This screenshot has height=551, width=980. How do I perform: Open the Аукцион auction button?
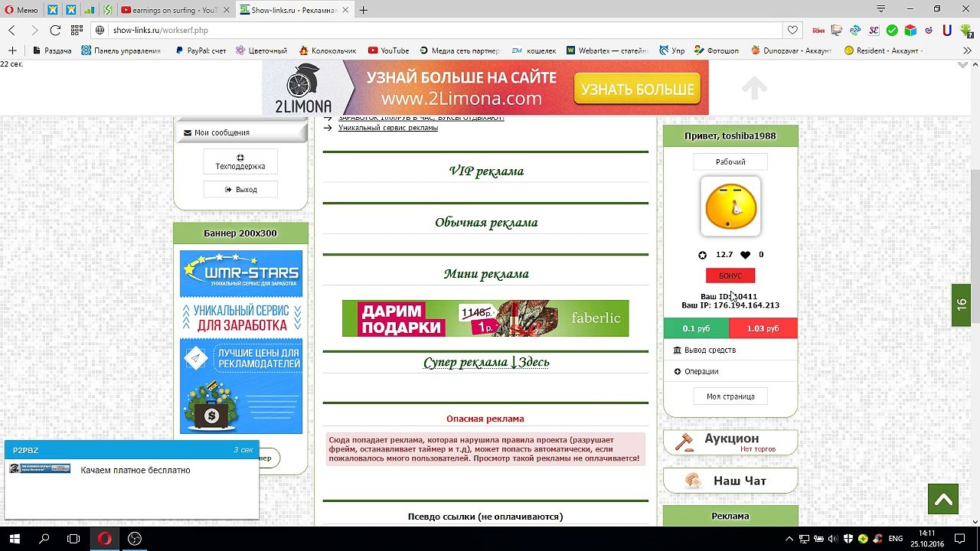(730, 442)
